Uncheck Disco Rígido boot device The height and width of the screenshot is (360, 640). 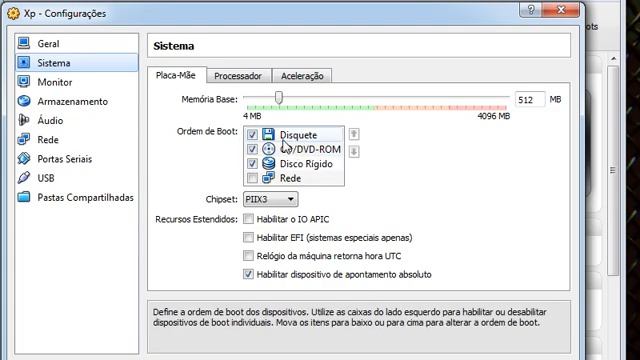(x=252, y=163)
